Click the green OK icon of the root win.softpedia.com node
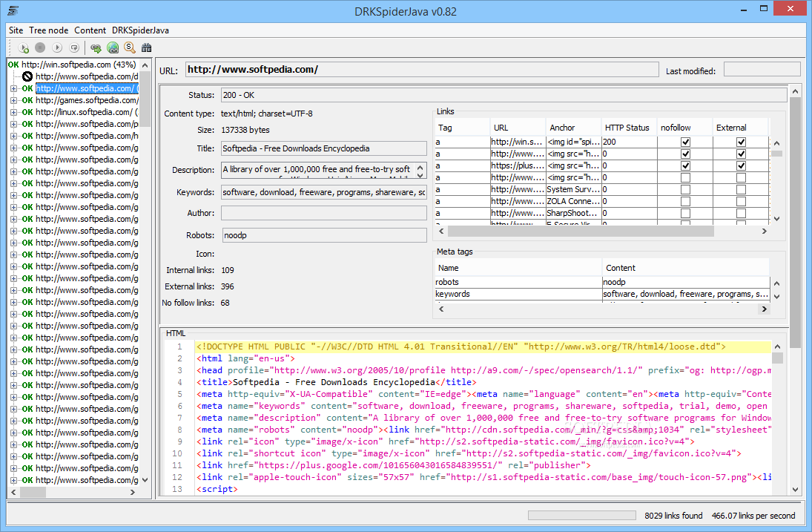Screen dimensions: 812x532 coord(13,65)
